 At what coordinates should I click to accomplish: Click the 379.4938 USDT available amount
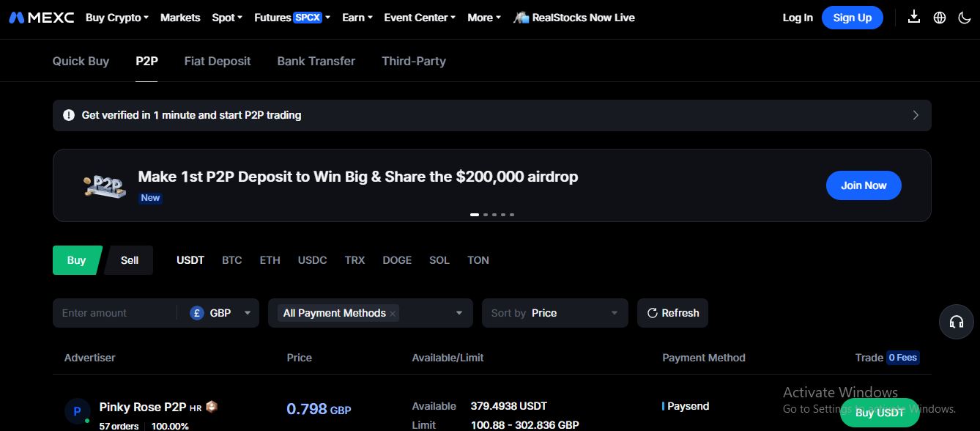509,406
